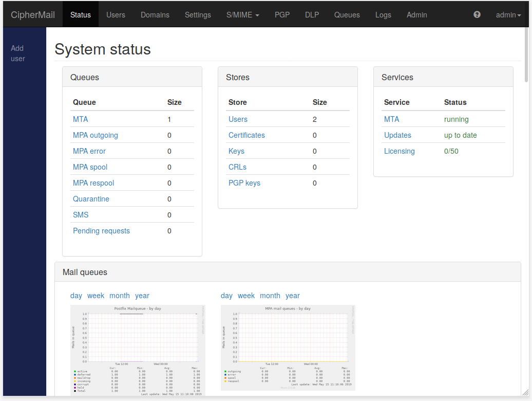Click the vertical page scrollbar thumb

tap(526, 54)
